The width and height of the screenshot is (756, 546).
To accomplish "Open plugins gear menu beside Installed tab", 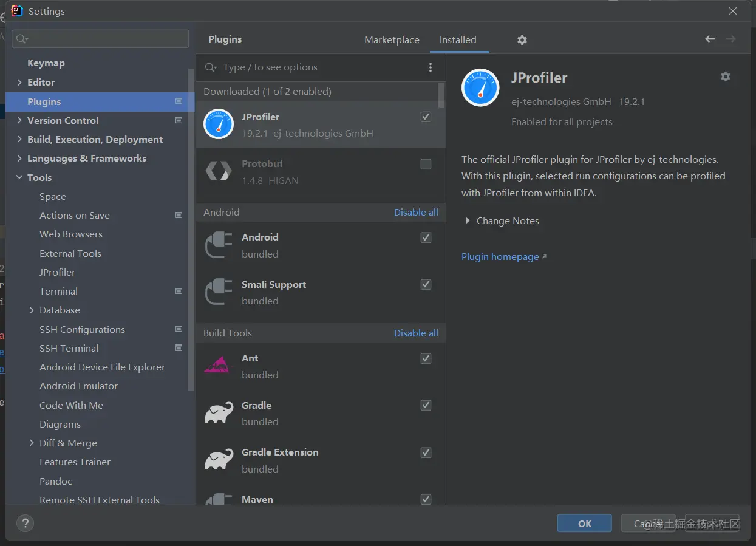I will click(522, 40).
